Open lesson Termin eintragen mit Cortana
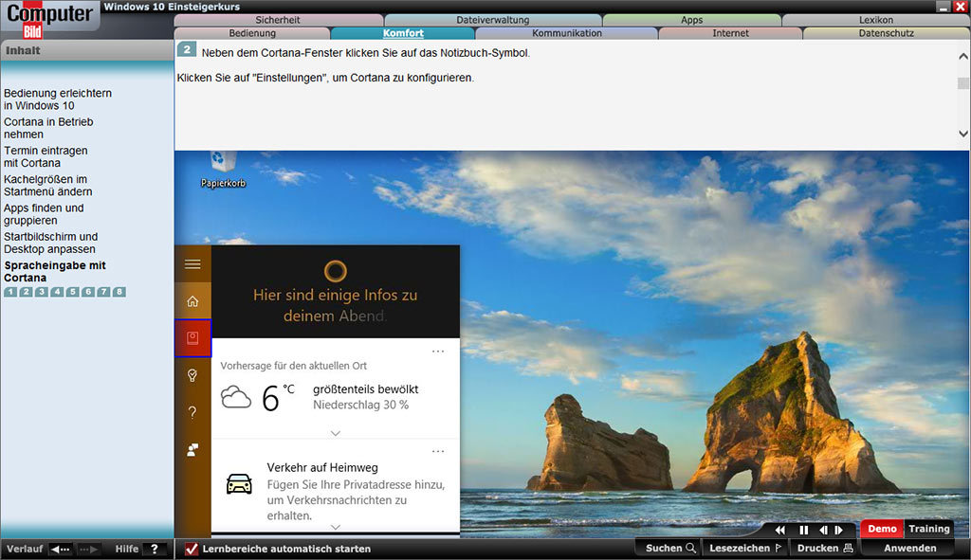Viewport: 971px width, 560px height. [x=46, y=156]
